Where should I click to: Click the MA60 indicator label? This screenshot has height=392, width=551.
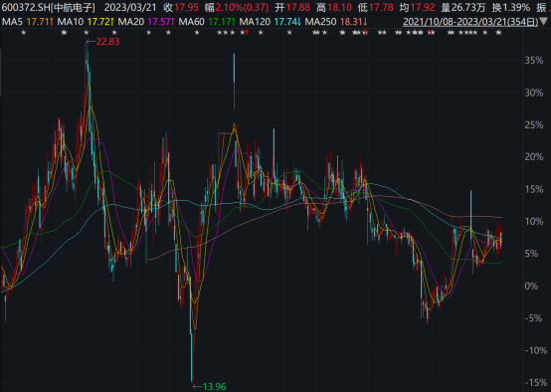207,22
